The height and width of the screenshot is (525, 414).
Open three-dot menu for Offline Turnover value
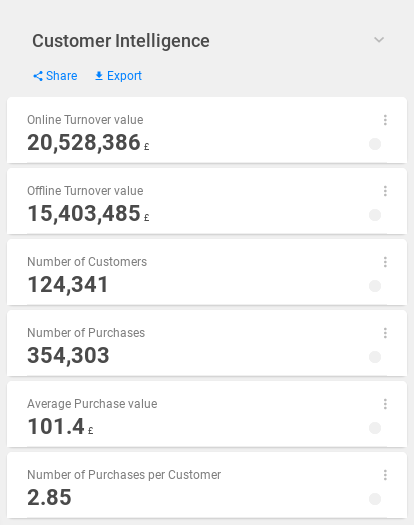385,191
